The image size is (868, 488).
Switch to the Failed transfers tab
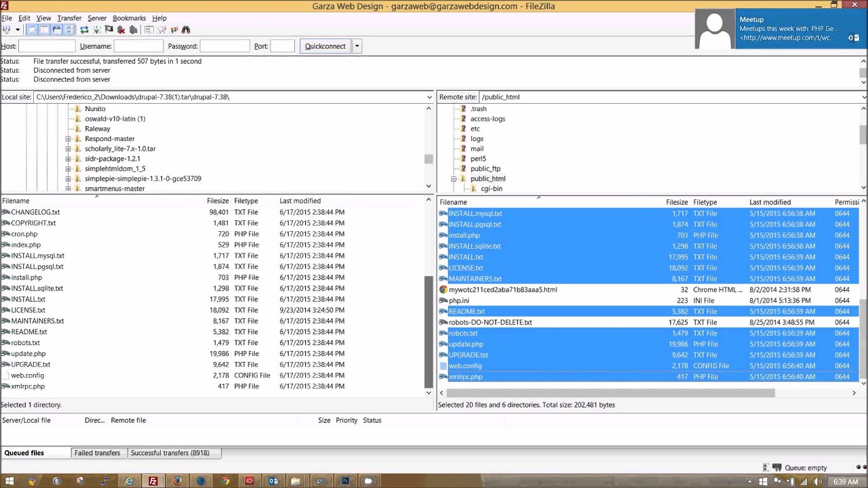tap(97, 453)
